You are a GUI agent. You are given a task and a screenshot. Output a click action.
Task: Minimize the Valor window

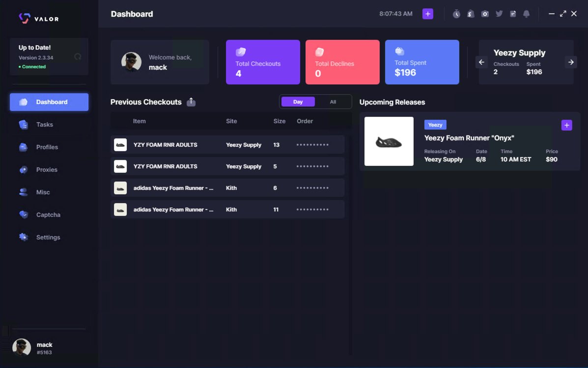tap(551, 14)
